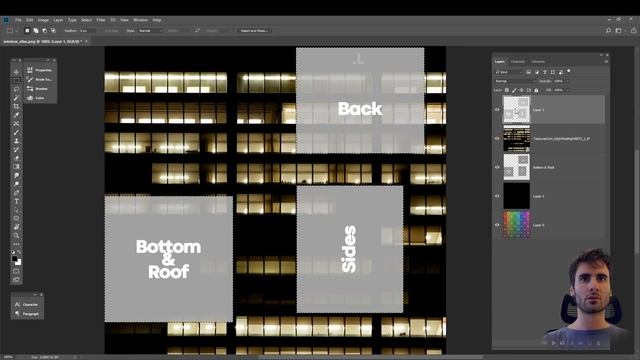
Task: Select the Gradient tool
Action: coord(16,167)
